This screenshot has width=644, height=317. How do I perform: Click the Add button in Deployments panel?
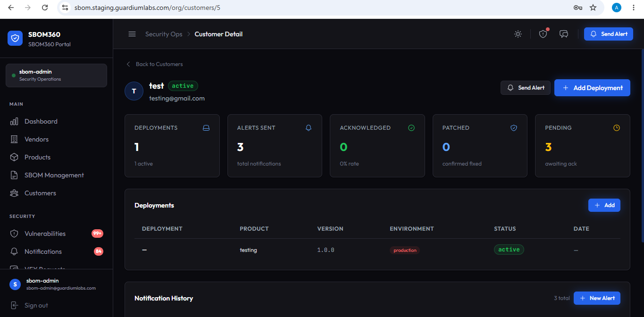604,205
